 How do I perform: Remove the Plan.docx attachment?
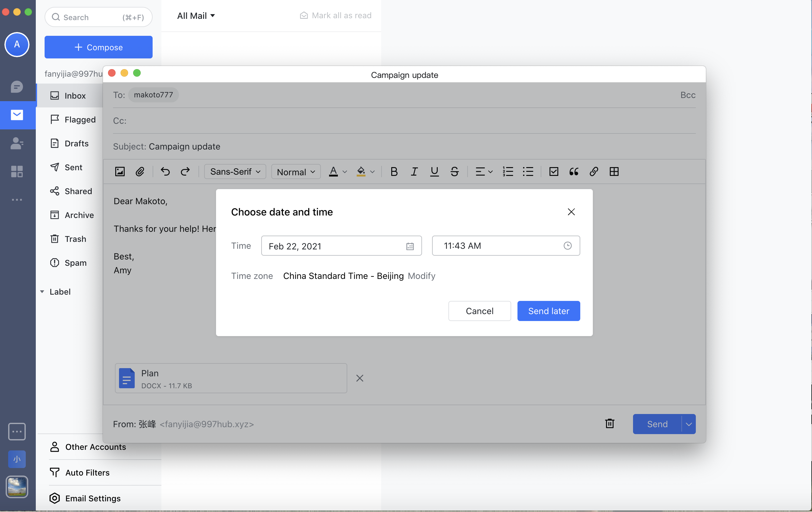click(x=360, y=378)
